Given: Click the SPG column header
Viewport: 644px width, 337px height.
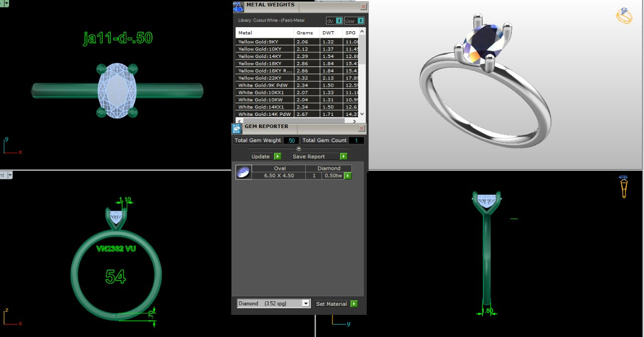Looking at the screenshot, I should [350, 33].
